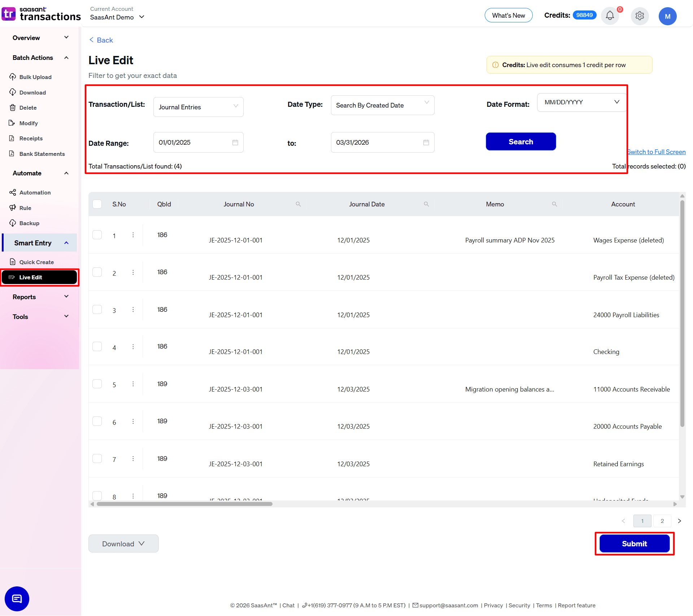Viewport: 693px width, 616px height.
Task: Open the settings gear
Action: click(640, 16)
